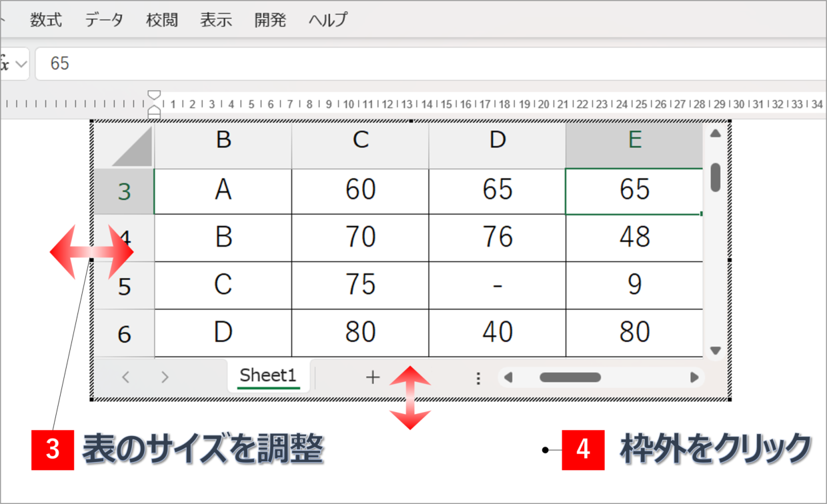The image size is (827, 504).
Task: Go to next sheet with right chevron
Action: [165, 377]
